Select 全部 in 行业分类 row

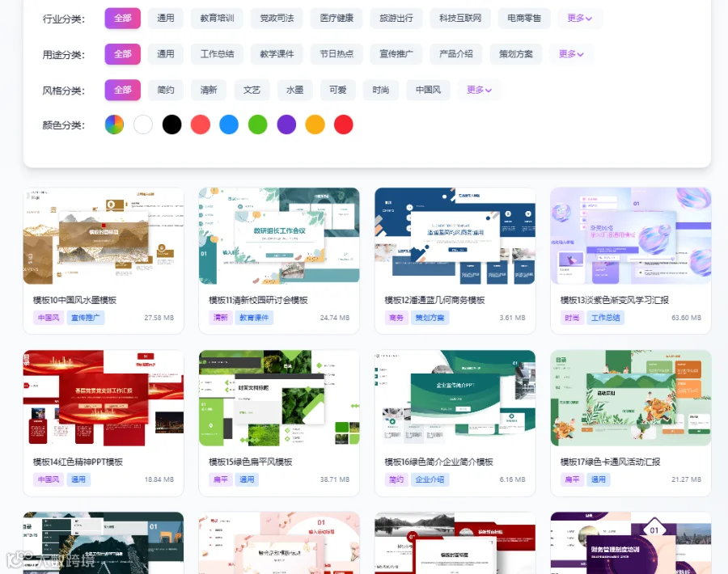(123, 18)
